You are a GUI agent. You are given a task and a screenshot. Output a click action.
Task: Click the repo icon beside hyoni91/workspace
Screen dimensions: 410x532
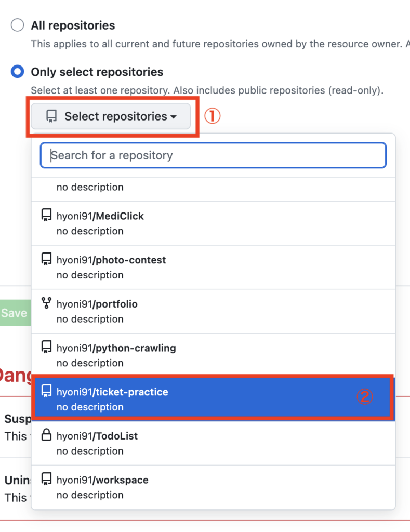tap(46, 480)
